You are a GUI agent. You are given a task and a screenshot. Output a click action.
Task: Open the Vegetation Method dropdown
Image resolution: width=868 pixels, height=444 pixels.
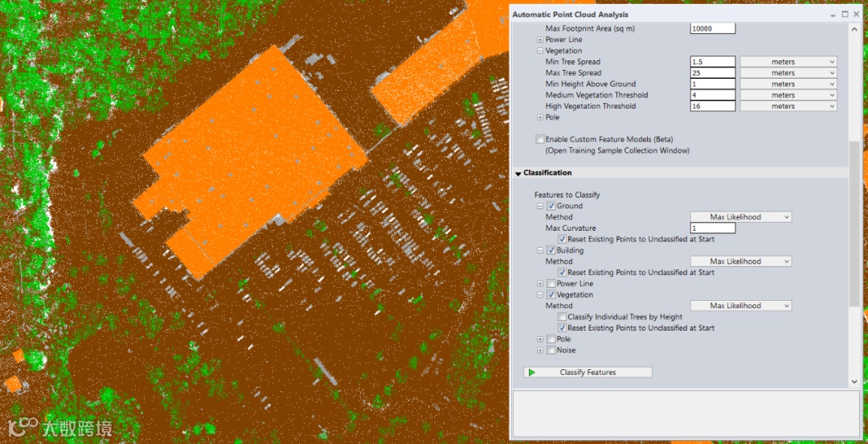tap(741, 306)
